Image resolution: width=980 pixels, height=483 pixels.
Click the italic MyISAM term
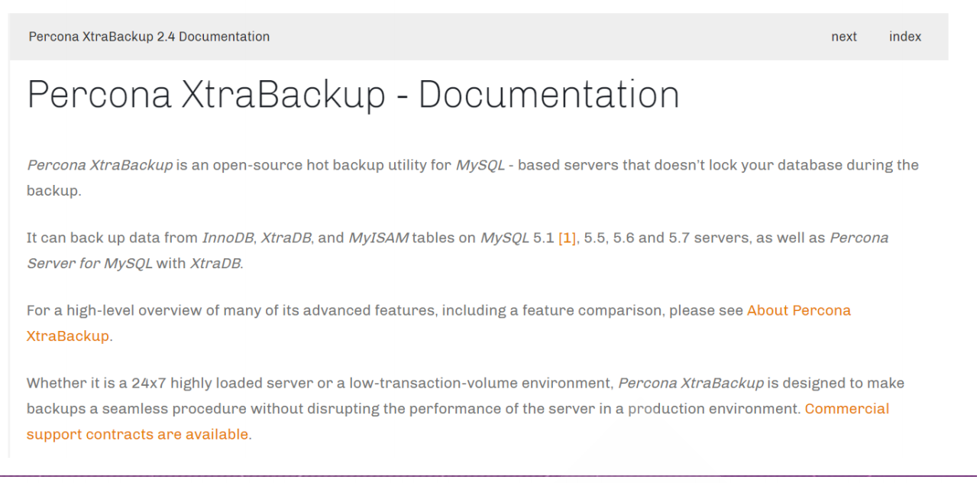click(379, 238)
